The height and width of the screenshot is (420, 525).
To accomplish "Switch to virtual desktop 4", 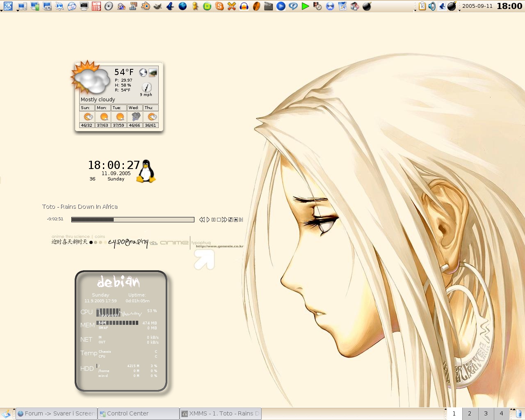I will pyautogui.click(x=501, y=413).
